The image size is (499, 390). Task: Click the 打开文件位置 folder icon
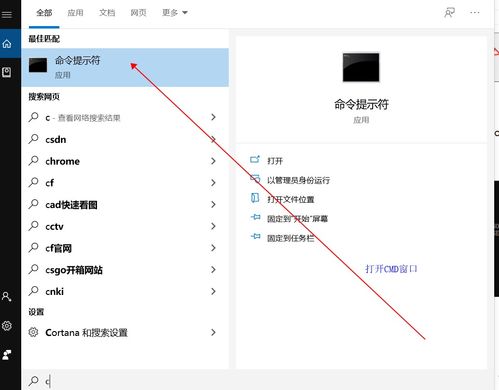(x=255, y=198)
